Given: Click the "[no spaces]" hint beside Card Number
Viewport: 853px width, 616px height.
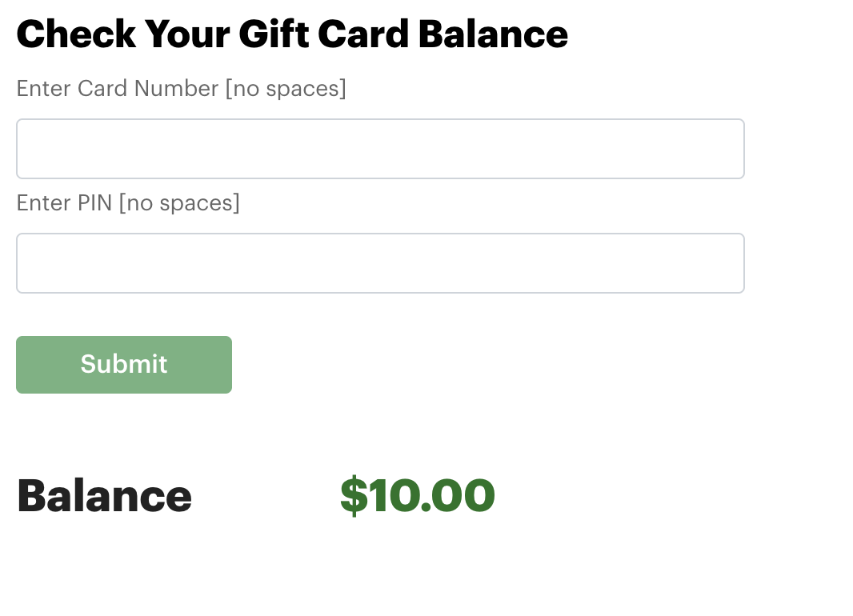Looking at the screenshot, I should tap(286, 88).
